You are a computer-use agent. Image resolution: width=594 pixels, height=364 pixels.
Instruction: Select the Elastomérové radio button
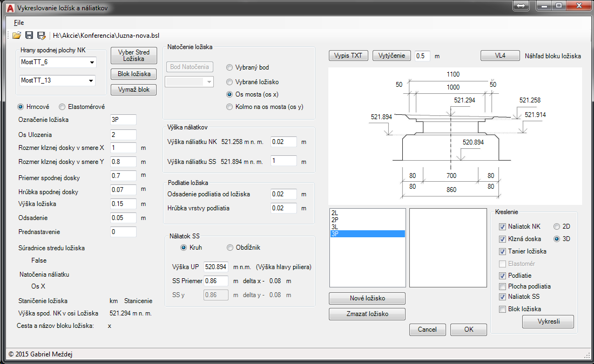click(x=63, y=107)
